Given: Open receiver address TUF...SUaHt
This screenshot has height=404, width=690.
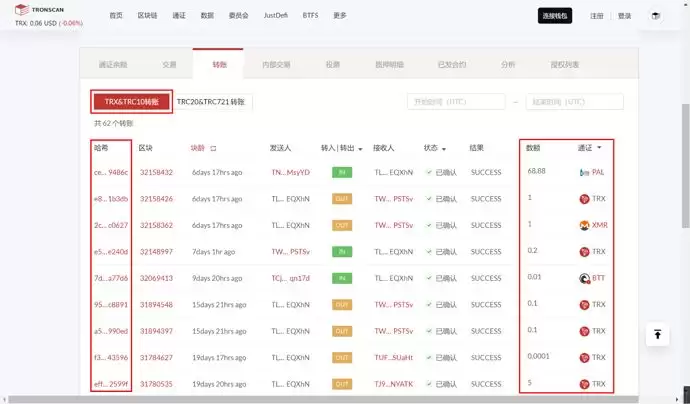Looking at the screenshot, I should pyautogui.click(x=394, y=357).
